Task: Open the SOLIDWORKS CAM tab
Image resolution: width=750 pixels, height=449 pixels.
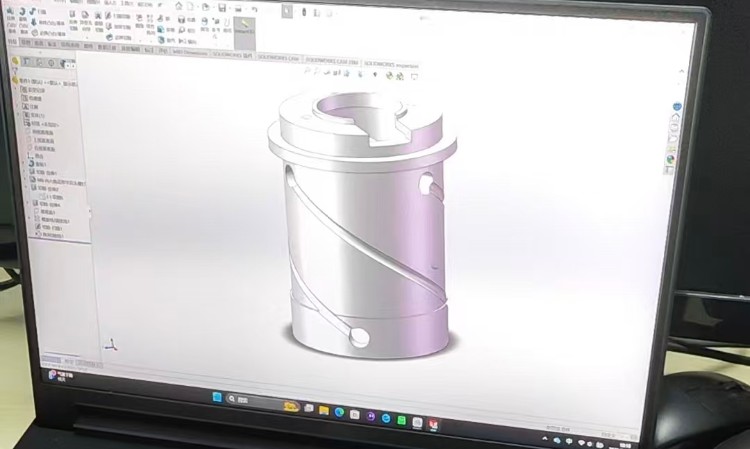Action: (278, 58)
